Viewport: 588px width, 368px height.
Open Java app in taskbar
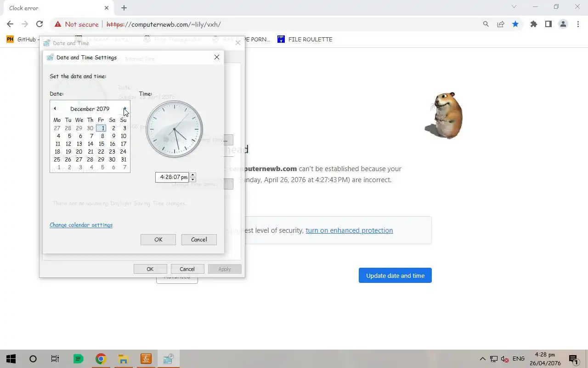[x=146, y=359]
